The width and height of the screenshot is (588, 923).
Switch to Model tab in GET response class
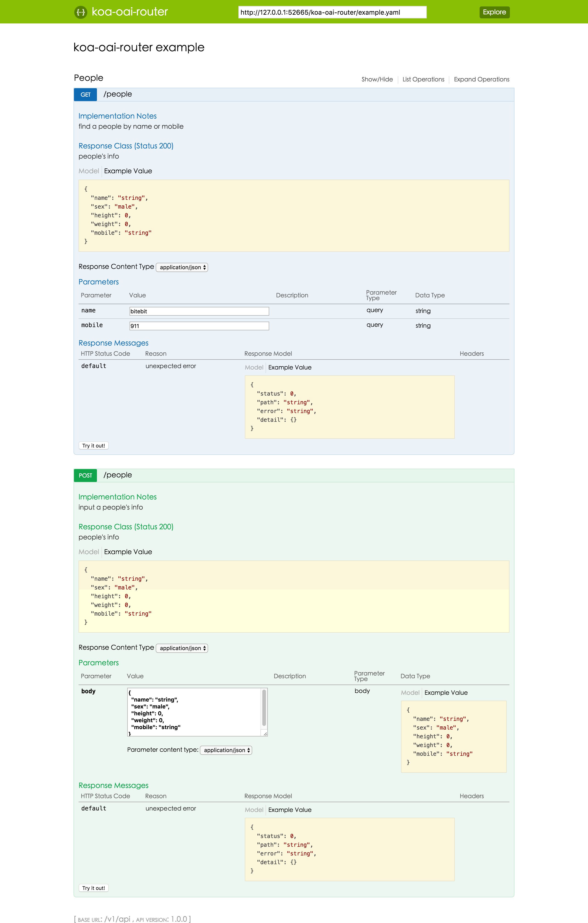(89, 171)
